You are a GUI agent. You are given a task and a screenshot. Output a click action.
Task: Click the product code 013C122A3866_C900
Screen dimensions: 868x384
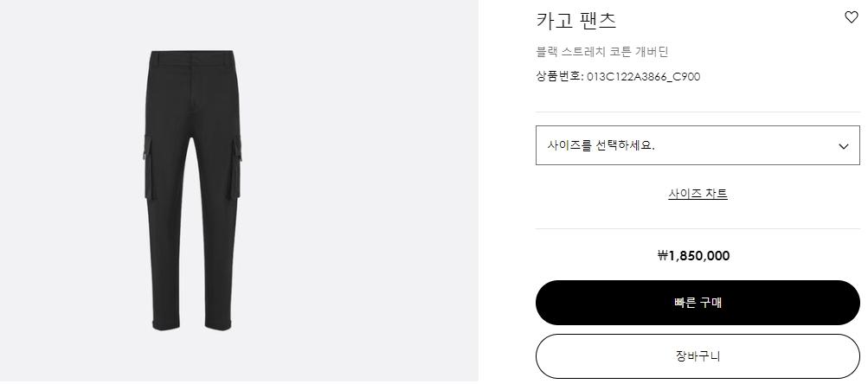point(643,76)
